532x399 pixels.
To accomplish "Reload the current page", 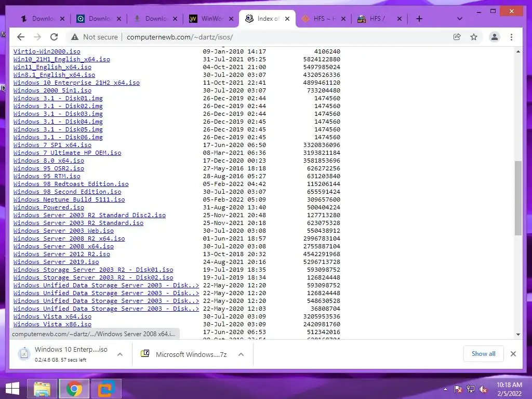I will 54,37.
